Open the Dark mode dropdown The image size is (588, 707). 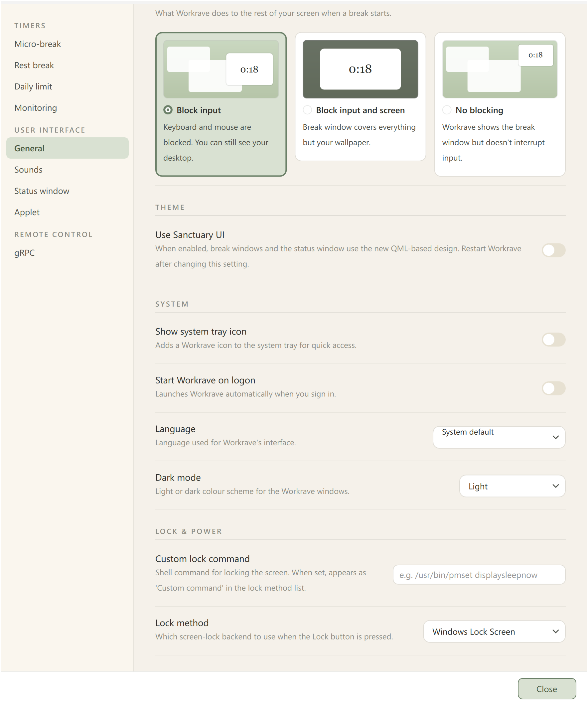[x=512, y=486]
